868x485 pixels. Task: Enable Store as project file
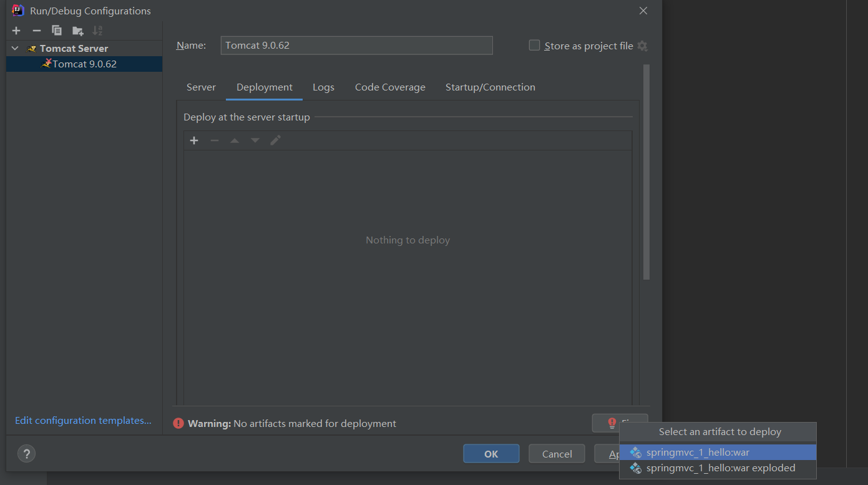534,45
